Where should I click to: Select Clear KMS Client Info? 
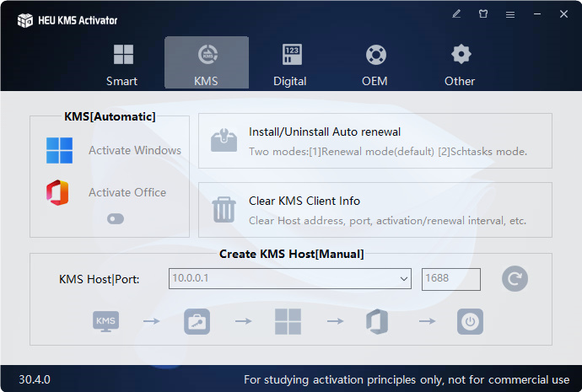[304, 201]
